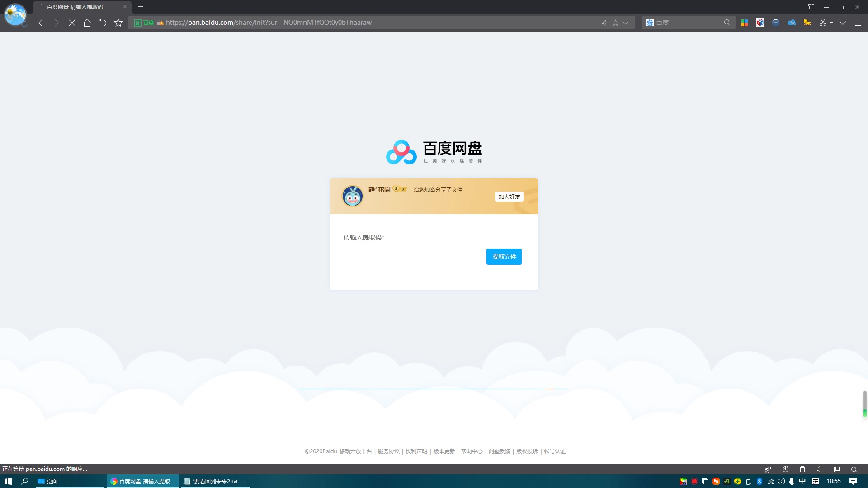Click the 加为好友 button
Viewport: 868px width, 488px height.
pos(509,197)
